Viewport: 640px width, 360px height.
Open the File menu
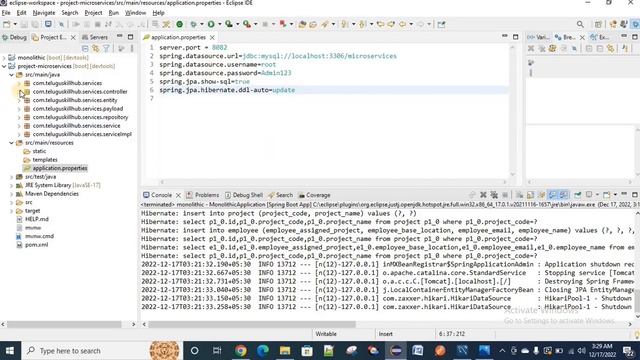(6, 13)
